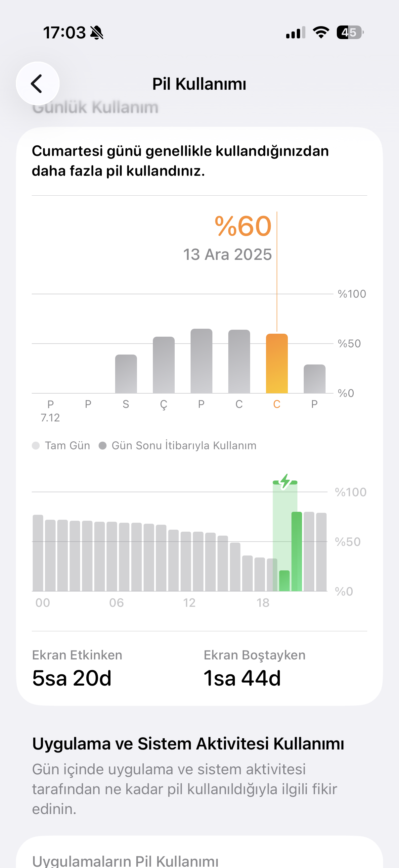Screen dimensions: 399x868
Task: Tap the Ekran Etkinken 5sa 20d value
Action: click(x=72, y=678)
